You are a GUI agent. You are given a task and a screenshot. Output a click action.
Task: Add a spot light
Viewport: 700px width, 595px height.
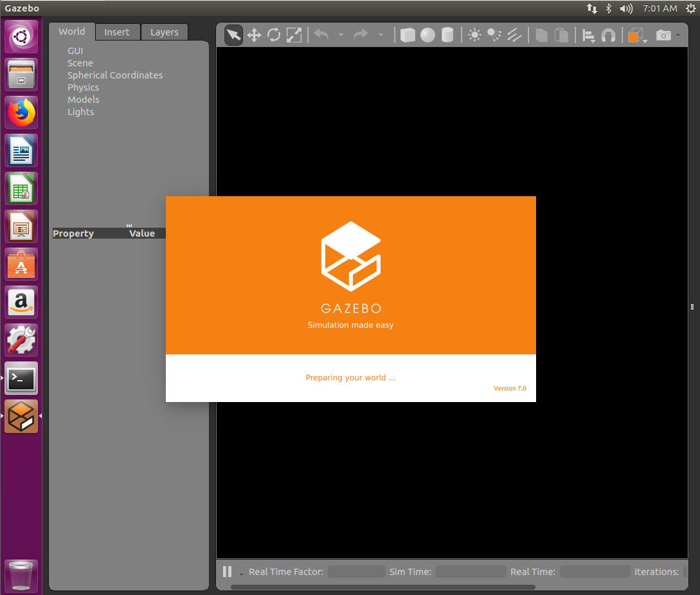[x=494, y=35]
